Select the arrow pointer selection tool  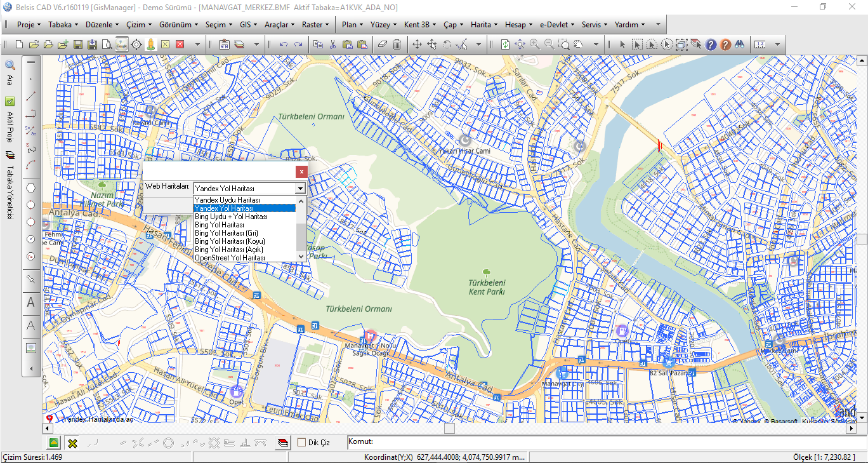tap(622, 44)
